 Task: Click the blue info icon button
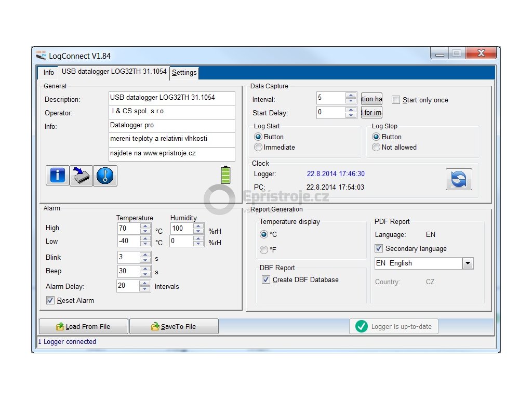[57, 176]
